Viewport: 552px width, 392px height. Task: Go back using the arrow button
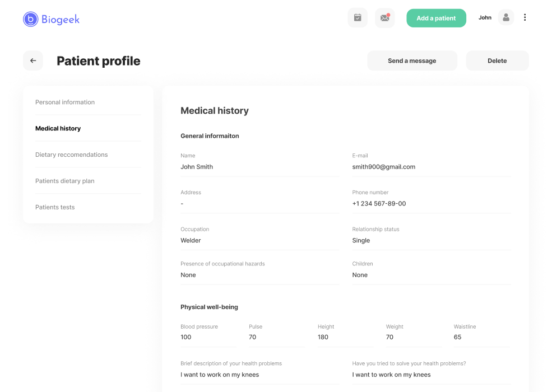click(x=33, y=60)
